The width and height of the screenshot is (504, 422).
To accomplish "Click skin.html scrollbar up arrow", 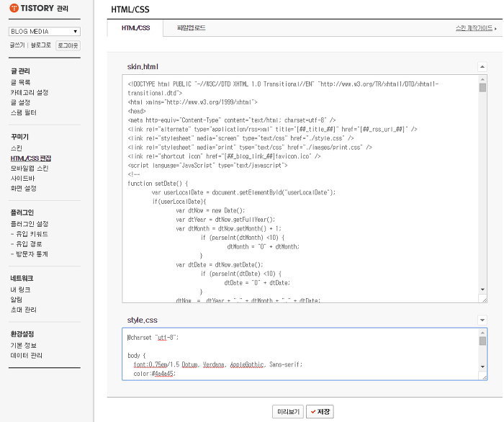I will coord(482,79).
